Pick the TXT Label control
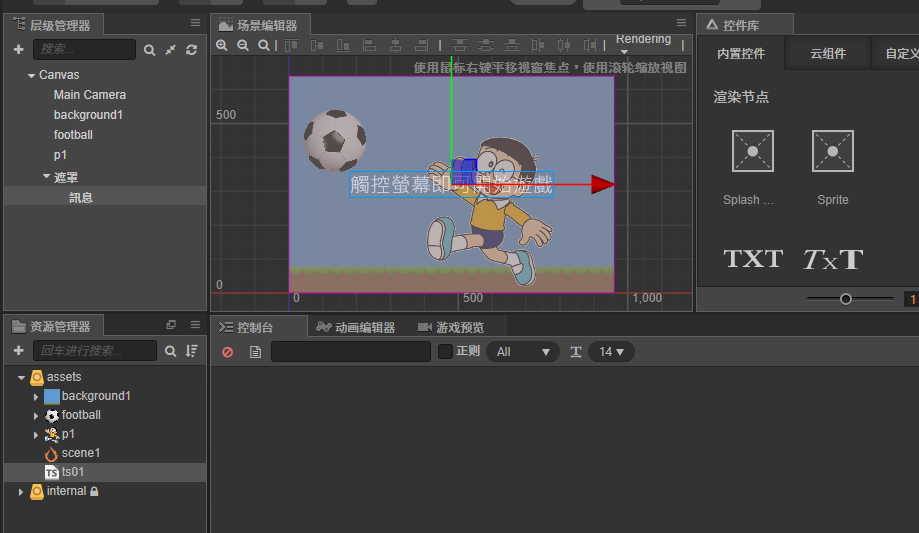Viewport: 919px width, 533px height. [x=753, y=259]
